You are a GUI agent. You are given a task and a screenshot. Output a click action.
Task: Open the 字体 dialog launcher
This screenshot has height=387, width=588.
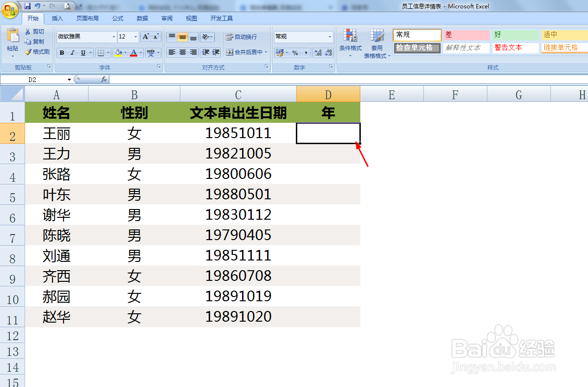pos(159,67)
